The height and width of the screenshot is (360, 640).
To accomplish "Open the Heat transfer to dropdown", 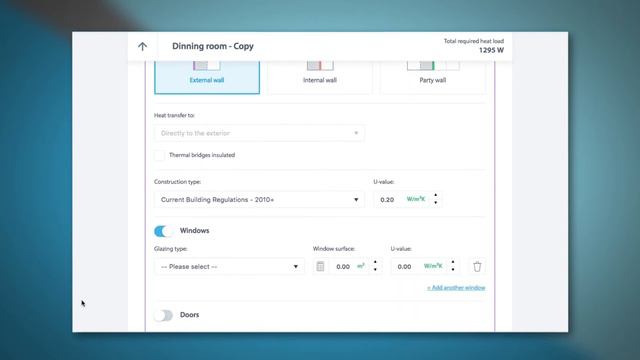I will click(x=259, y=133).
